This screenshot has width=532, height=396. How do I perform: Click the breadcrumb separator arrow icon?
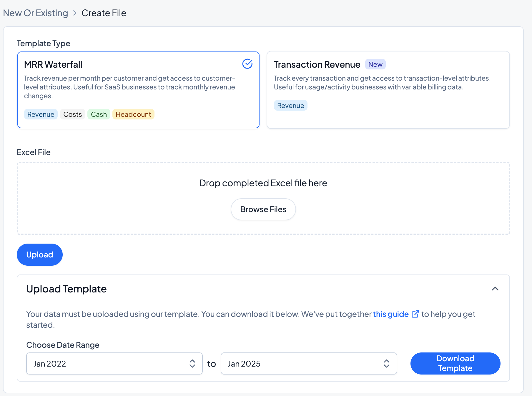pyautogui.click(x=75, y=13)
